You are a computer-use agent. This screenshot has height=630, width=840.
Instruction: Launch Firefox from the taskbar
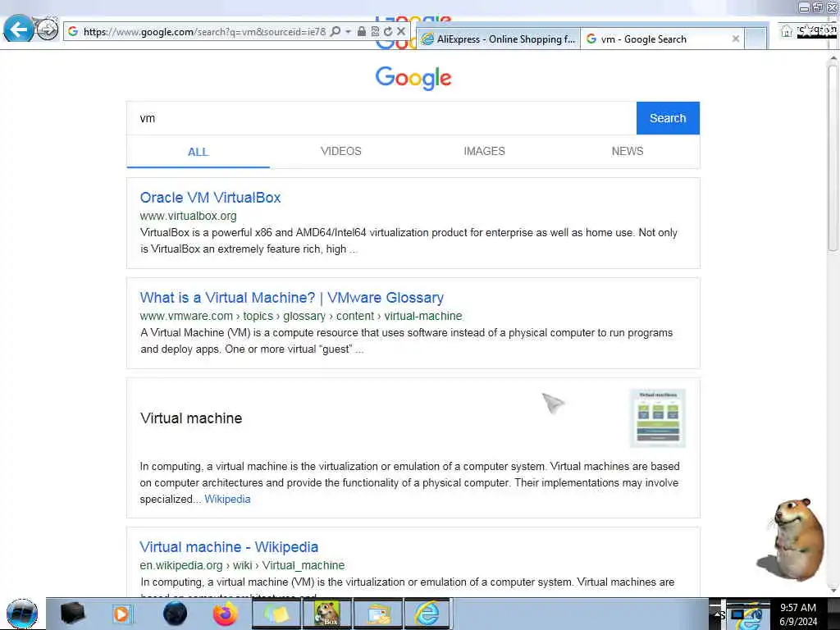click(x=226, y=614)
